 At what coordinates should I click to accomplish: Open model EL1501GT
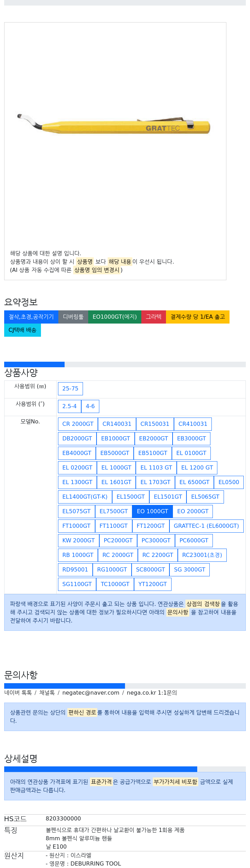coord(168,497)
